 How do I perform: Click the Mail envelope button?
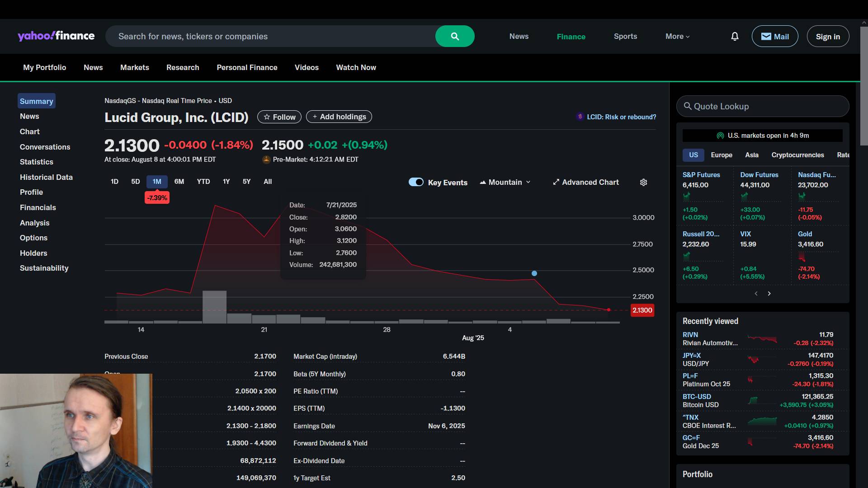coord(774,36)
